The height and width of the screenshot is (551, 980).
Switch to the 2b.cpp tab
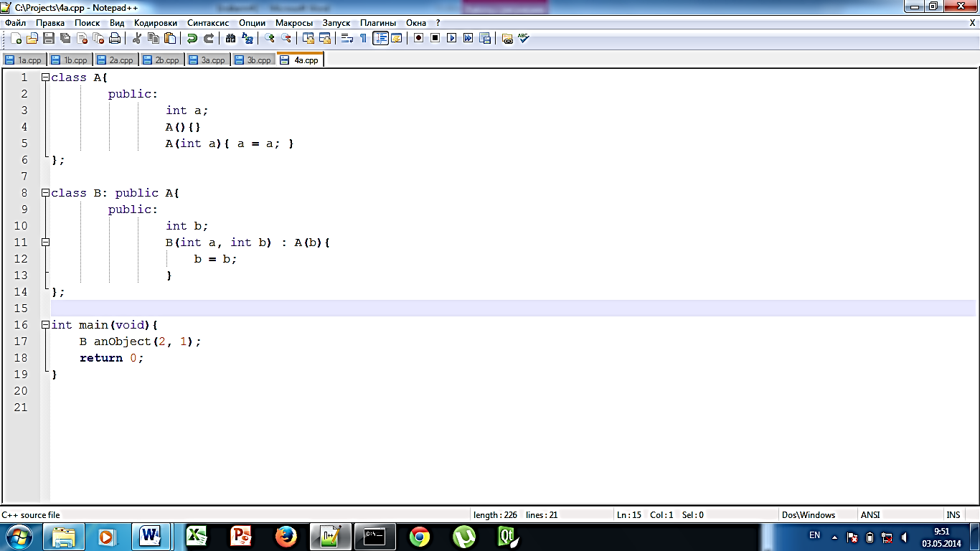click(x=162, y=60)
